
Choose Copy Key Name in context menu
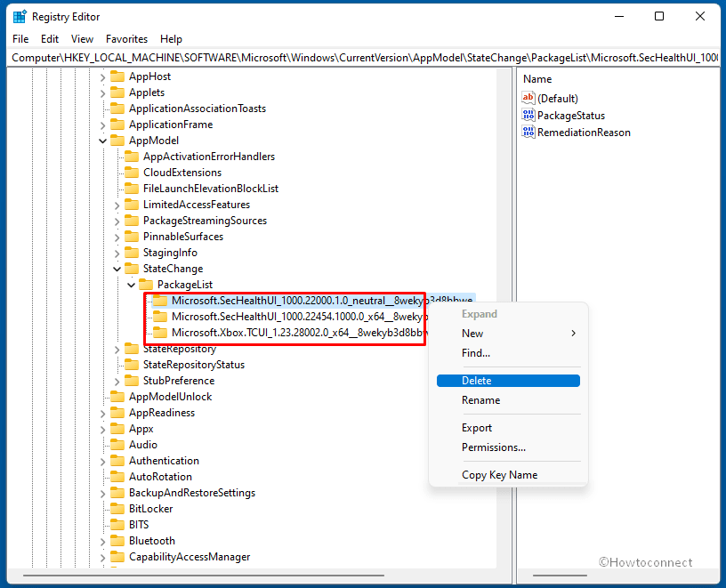[508, 475]
